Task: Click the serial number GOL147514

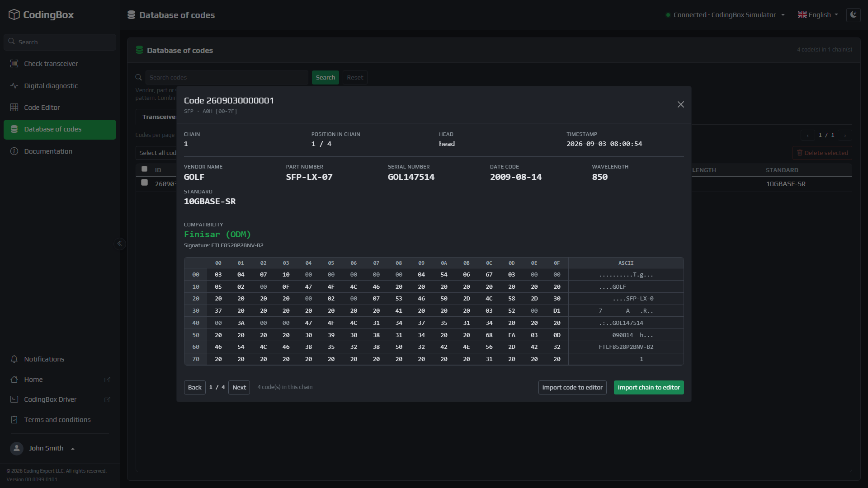Action: tap(411, 177)
